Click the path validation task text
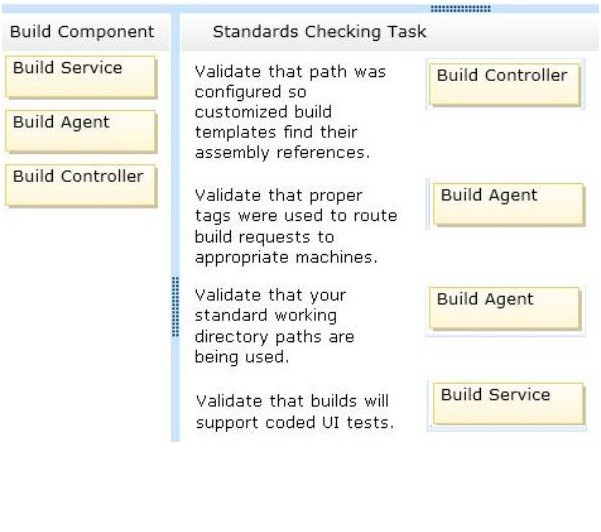Viewport: 601px width, 532px height. (x=290, y=112)
